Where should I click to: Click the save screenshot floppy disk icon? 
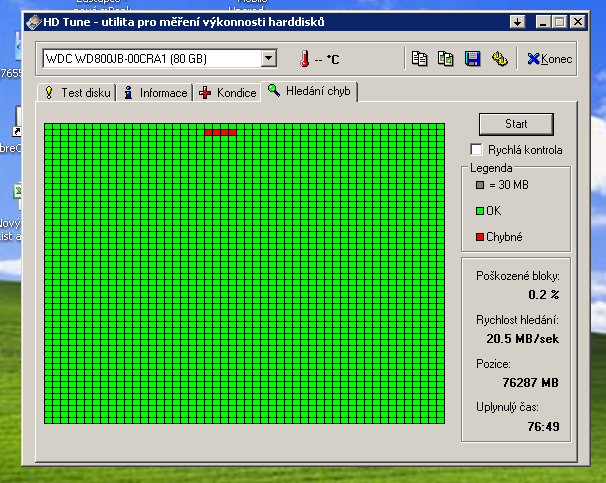click(x=472, y=59)
